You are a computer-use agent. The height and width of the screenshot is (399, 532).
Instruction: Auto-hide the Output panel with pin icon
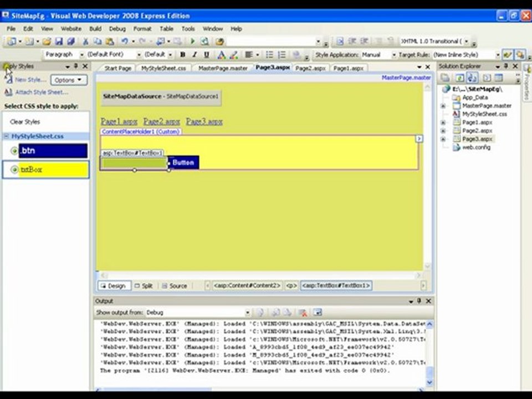coord(419,301)
